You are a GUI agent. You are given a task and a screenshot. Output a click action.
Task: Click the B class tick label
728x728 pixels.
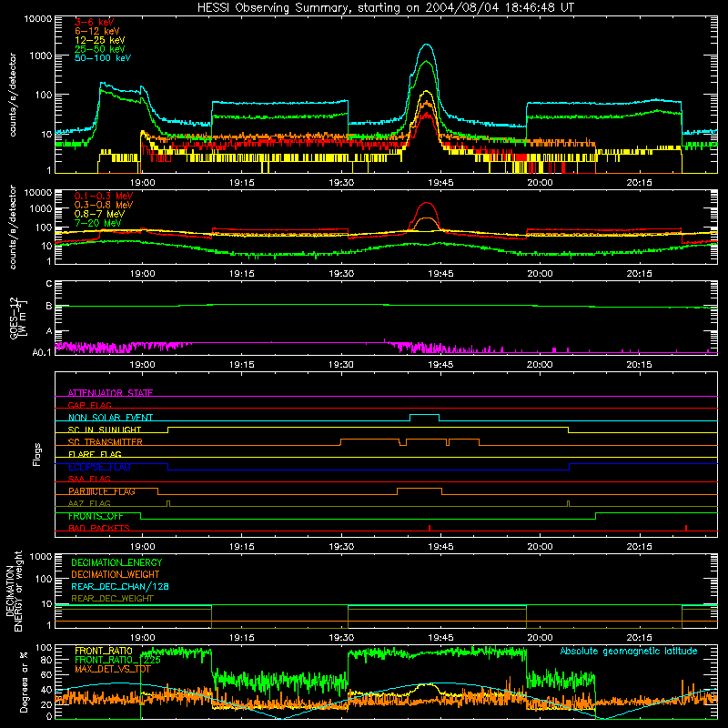[x=49, y=306]
